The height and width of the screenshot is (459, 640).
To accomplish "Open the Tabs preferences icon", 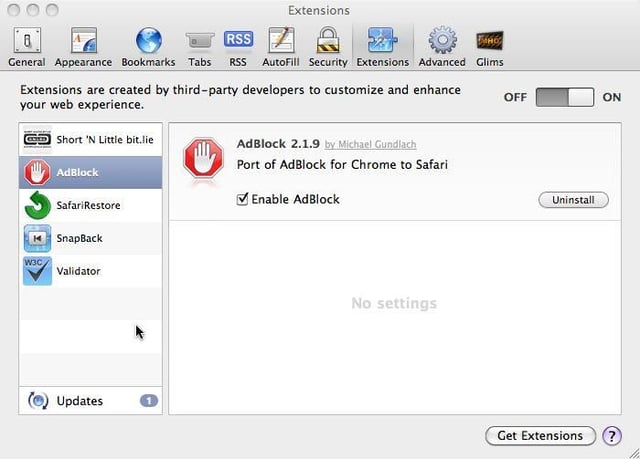I will (x=200, y=41).
